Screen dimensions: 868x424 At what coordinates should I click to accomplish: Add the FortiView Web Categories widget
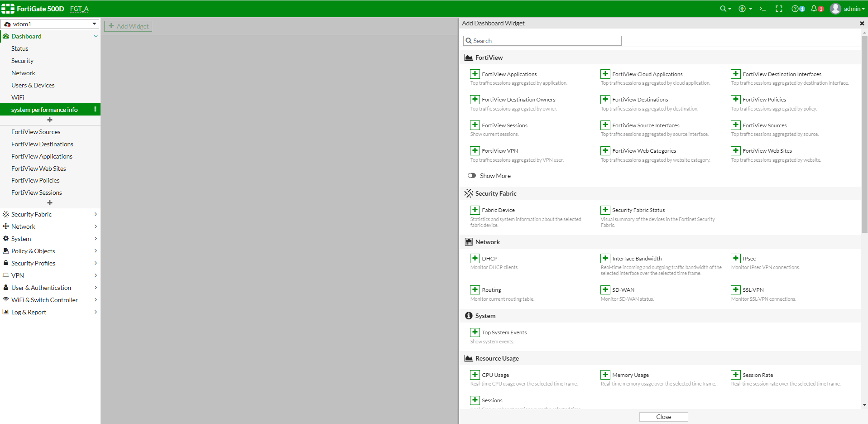click(x=605, y=150)
